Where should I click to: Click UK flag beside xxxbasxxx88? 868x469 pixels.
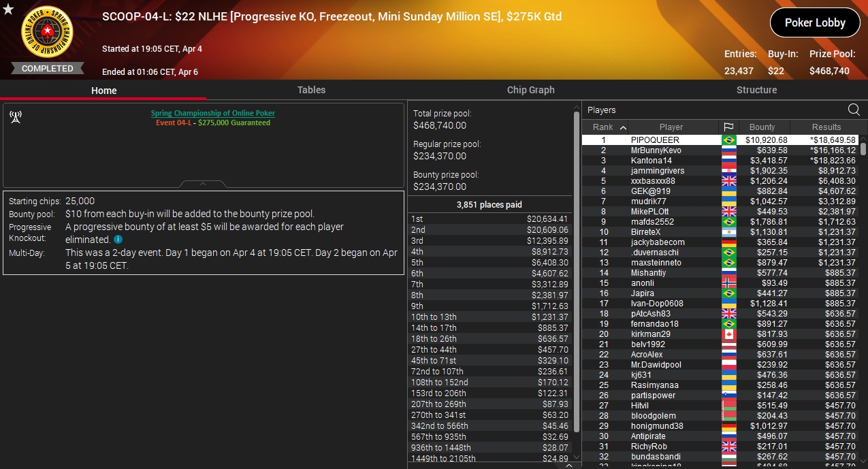(x=729, y=180)
